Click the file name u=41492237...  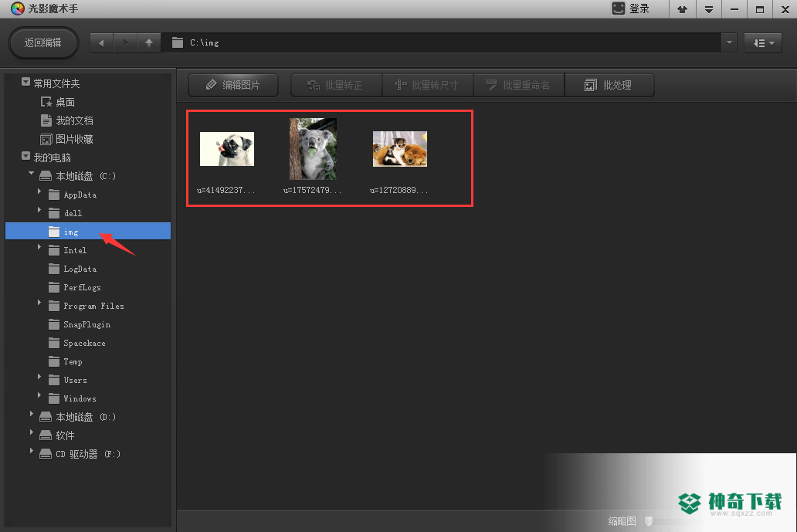tap(226, 190)
